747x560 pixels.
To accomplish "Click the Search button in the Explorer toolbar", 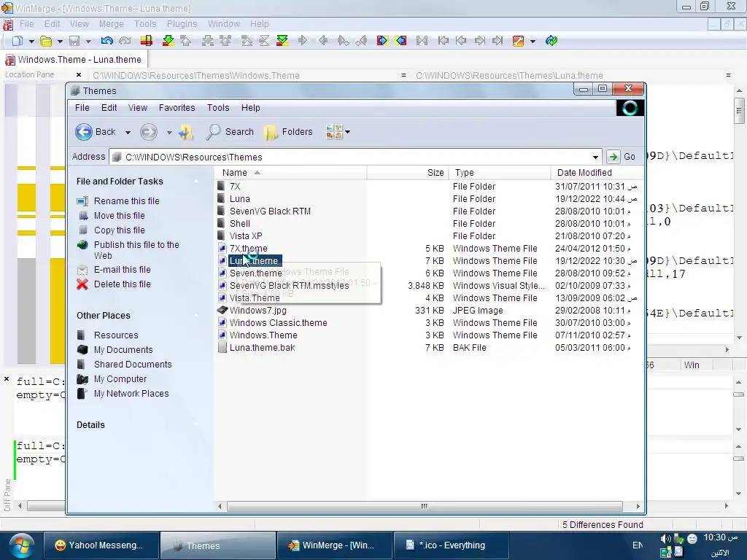I will point(231,132).
